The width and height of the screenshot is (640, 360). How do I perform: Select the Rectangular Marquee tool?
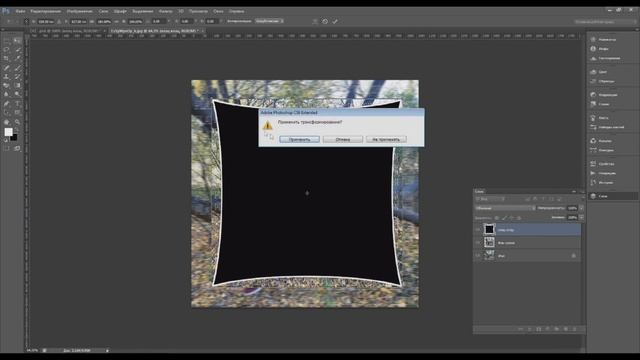[7, 41]
